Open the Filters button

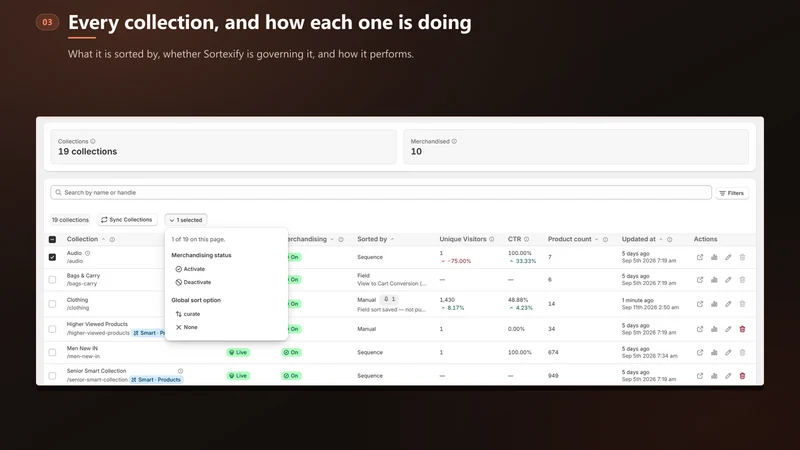[732, 193]
